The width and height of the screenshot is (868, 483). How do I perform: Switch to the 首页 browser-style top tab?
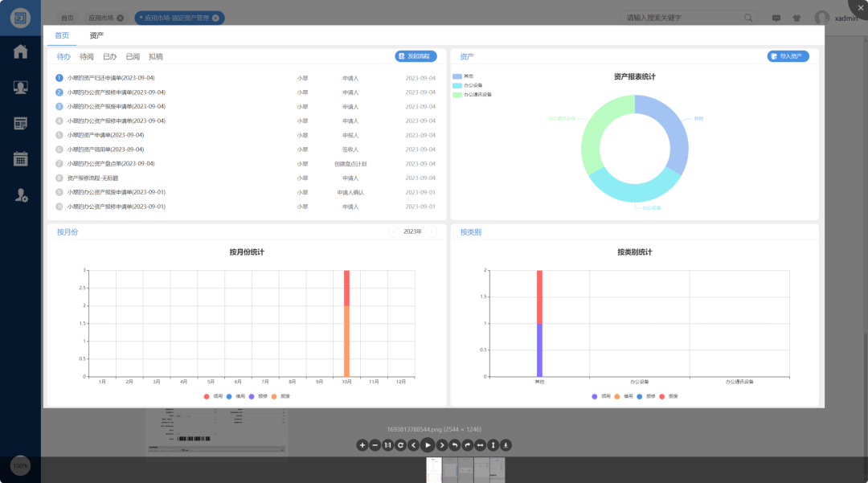pos(67,18)
